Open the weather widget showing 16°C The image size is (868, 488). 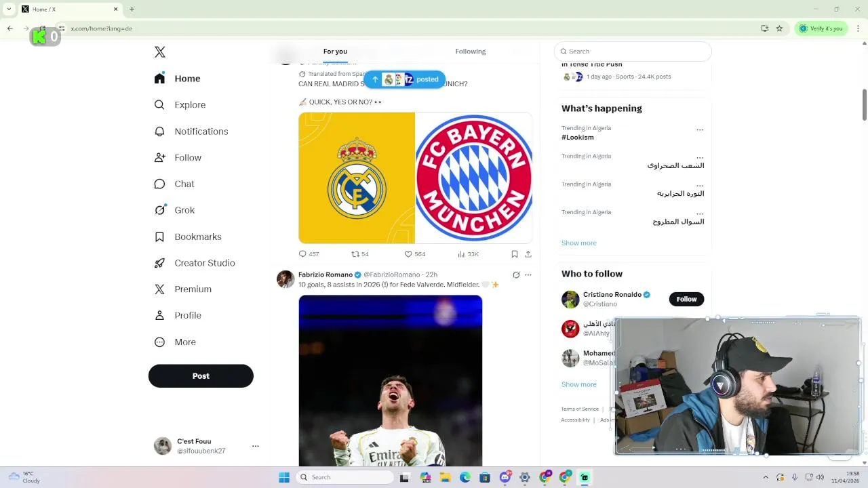24,477
